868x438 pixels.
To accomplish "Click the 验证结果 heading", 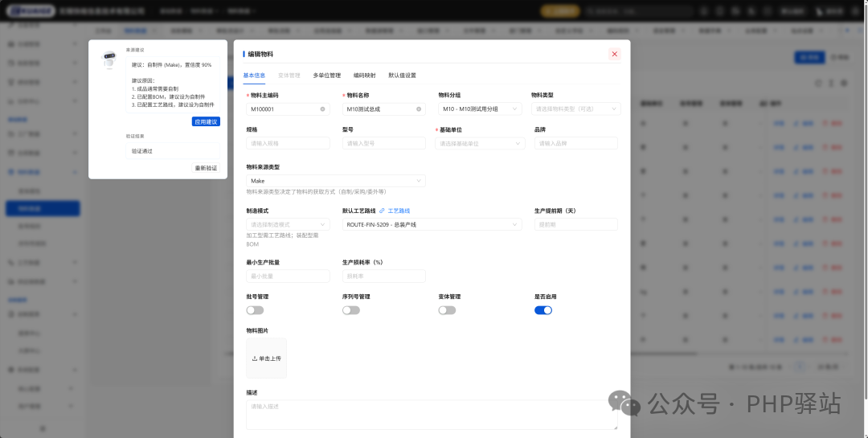I will point(135,136).
